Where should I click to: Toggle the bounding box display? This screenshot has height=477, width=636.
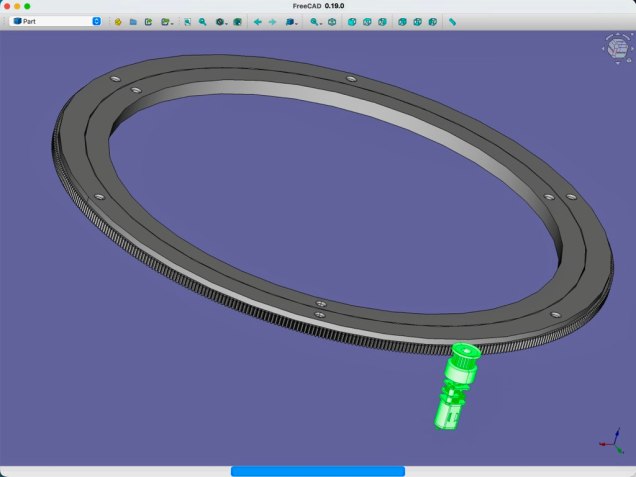pos(238,21)
